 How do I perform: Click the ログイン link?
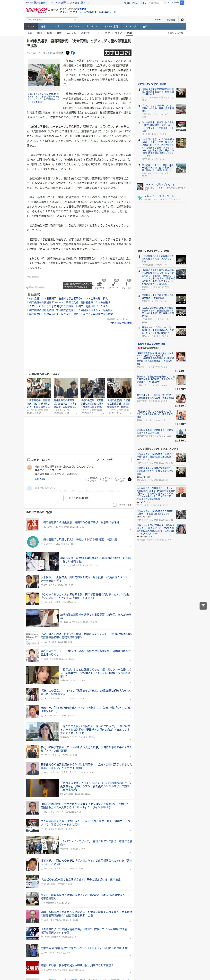click(64, 12)
